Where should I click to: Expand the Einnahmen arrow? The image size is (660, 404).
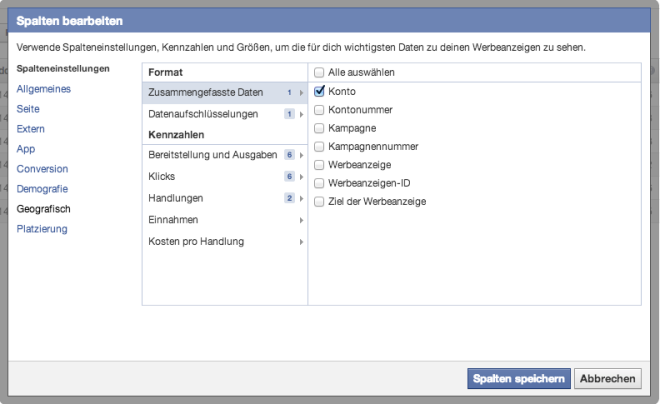coord(301,220)
